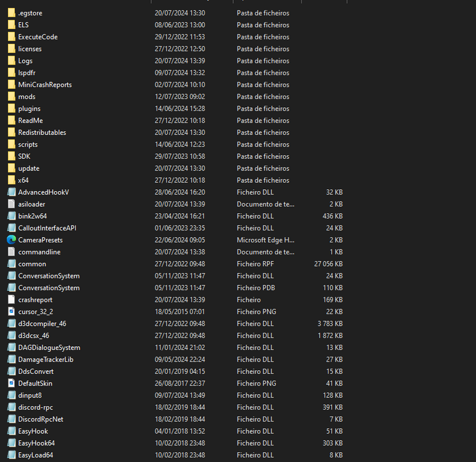The image size is (476, 462).
Task: Select the date 02/07/2024 10:10
Action: tap(179, 84)
